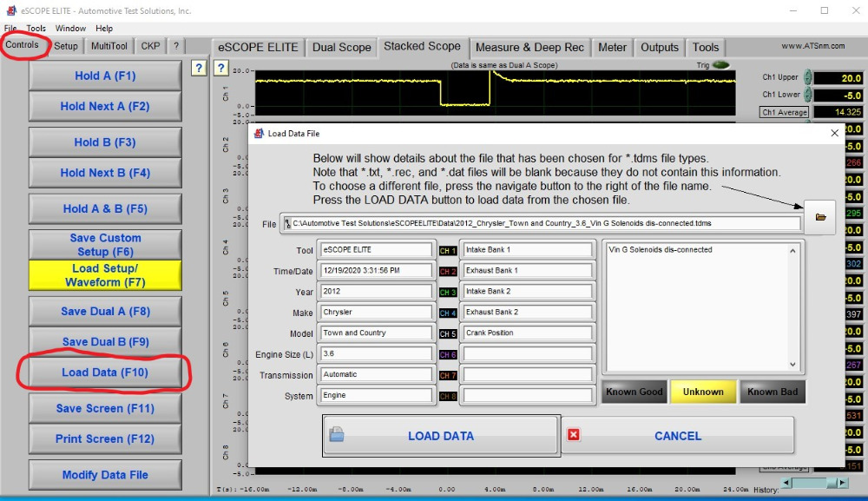Switch to the MultiTool tab
The image size is (868, 501).
109,46
